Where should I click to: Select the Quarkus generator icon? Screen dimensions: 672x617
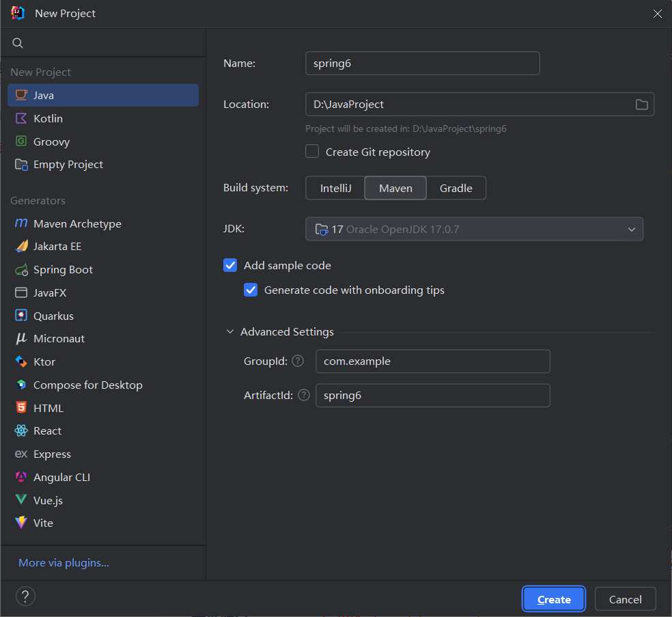pyautogui.click(x=21, y=316)
